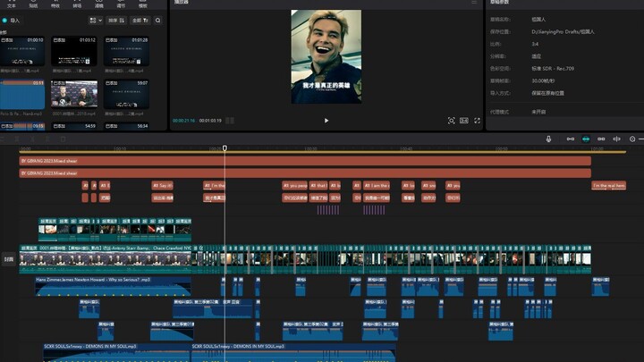Select the blue audio file lasting 00:11
The width and height of the screenshot is (644, 362).
(x=22, y=95)
